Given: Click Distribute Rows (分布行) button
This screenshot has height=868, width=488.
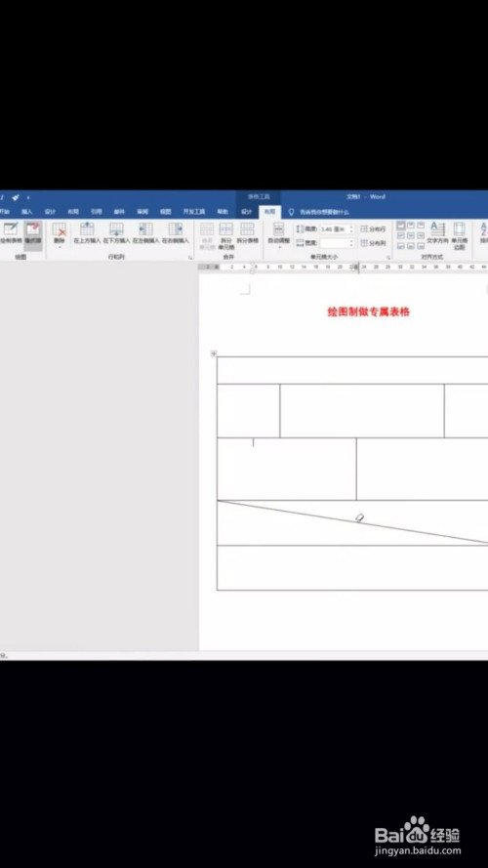Looking at the screenshot, I should click(x=374, y=229).
